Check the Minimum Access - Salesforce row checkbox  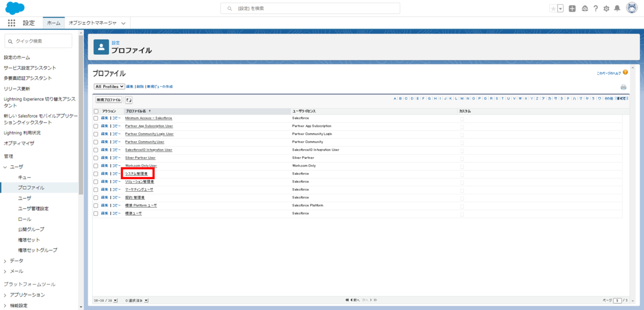coord(96,118)
